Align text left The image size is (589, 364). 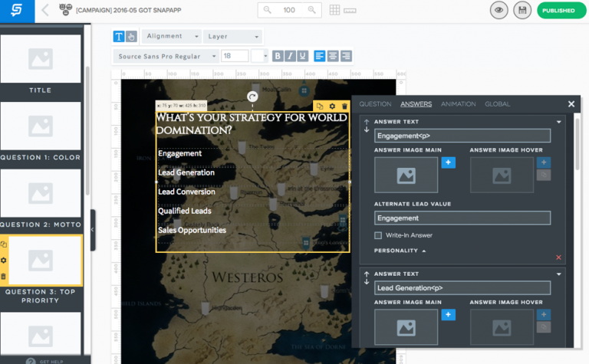319,56
